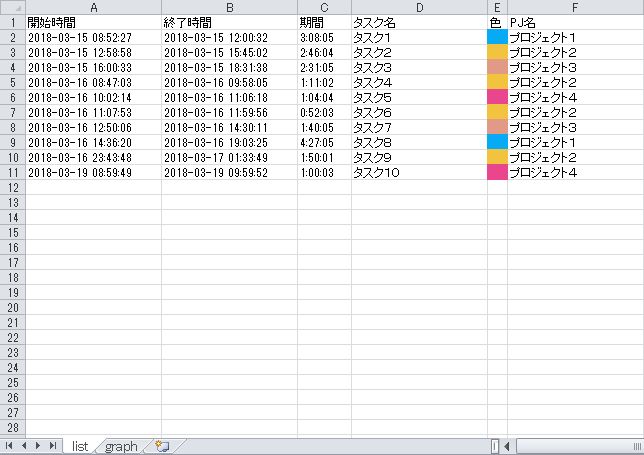The width and height of the screenshot is (644, 455).
Task: Click the pink color cell for タスク10
Action: coord(497,172)
